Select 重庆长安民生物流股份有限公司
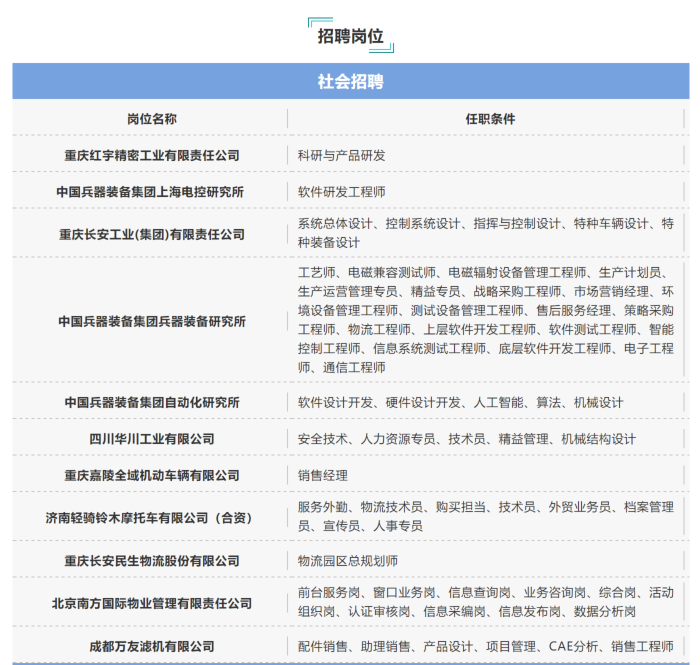 tap(152, 561)
